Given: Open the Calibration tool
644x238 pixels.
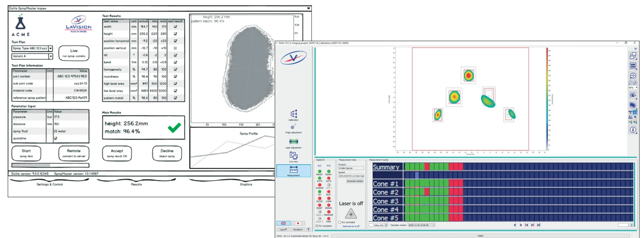Looking at the screenshot, I should click(x=293, y=114).
